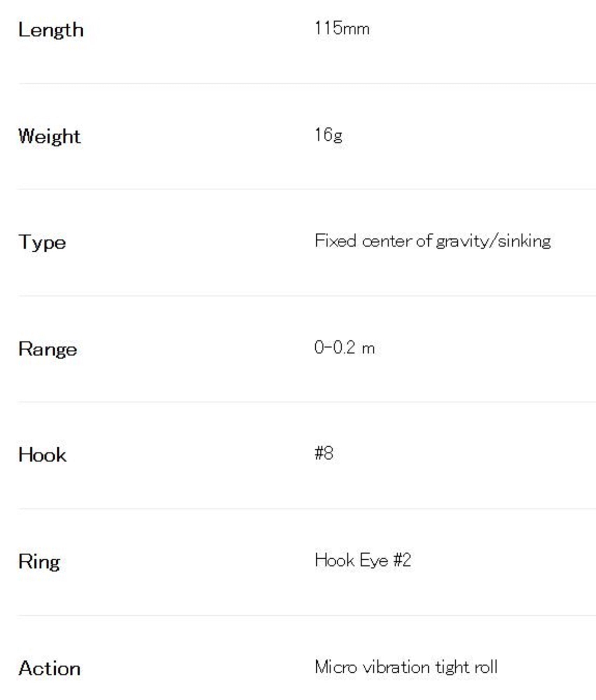Click the divider line above the Action row
596x700 pixels.
coord(307,615)
